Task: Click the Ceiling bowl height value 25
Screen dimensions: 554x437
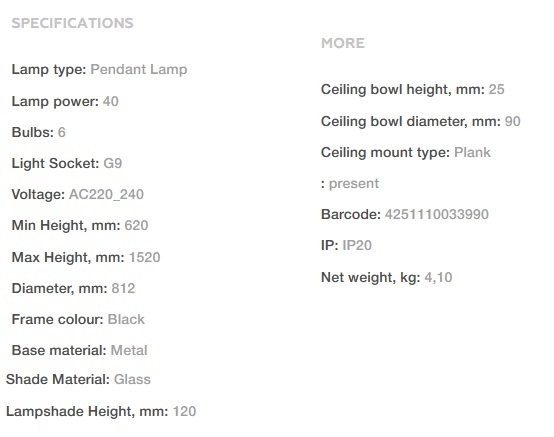Action: pos(496,89)
